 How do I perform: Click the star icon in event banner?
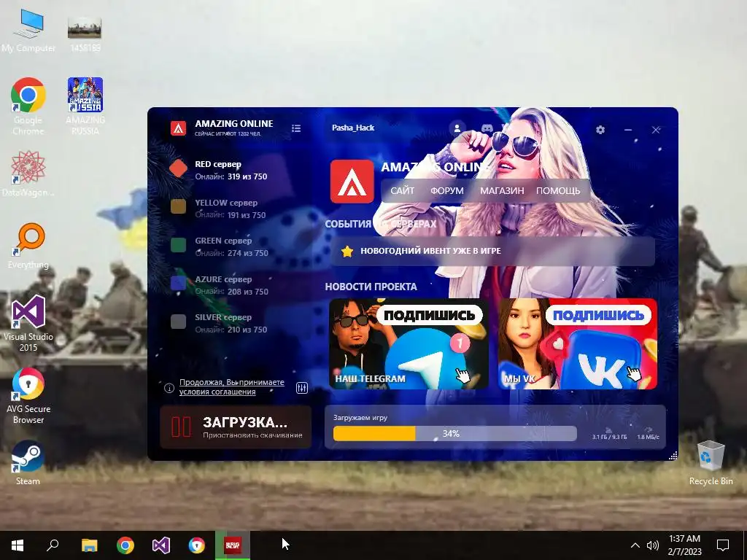coord(347,251)
